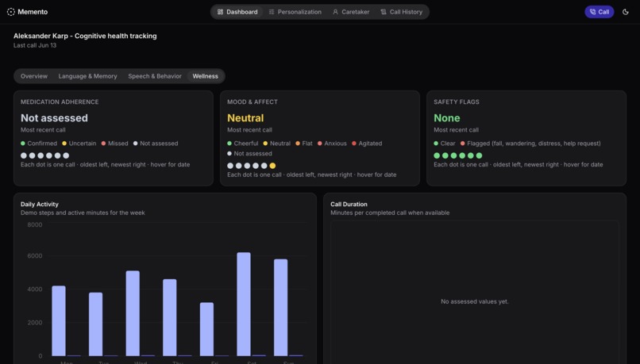Switch to Overview sub-tab
This screenshot has width=640, height=364.
(x=34, y=76)
